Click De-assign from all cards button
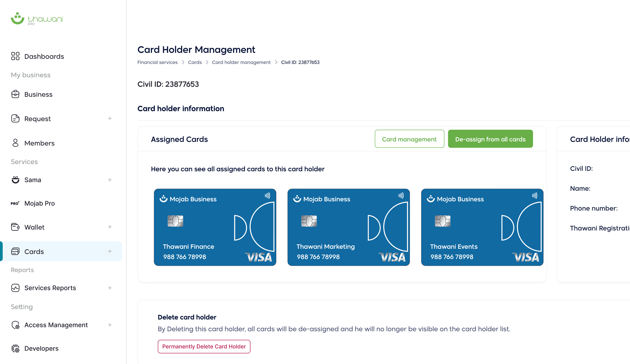The width and height of the screenshot is (630, 364). (x=490, y=139)
